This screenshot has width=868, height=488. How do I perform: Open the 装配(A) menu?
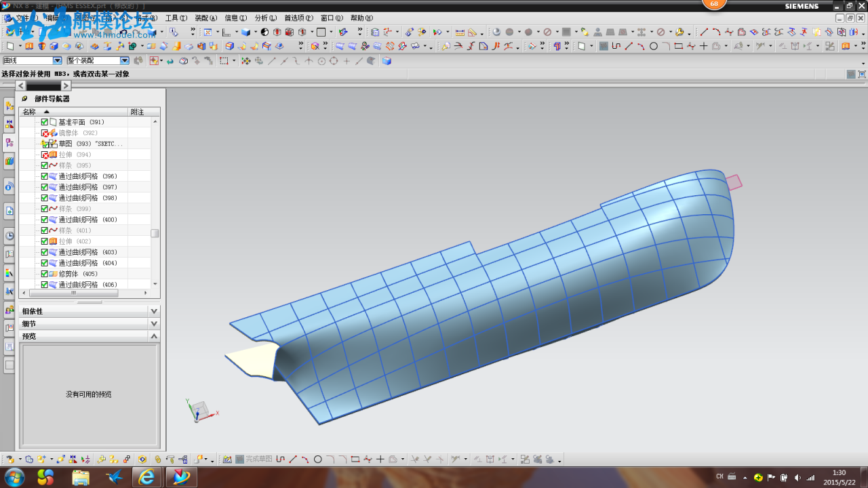click(206, 18)
